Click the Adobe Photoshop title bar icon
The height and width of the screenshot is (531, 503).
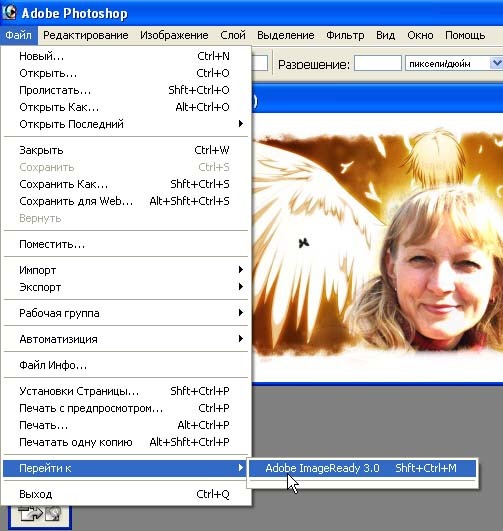click(9, 12)
